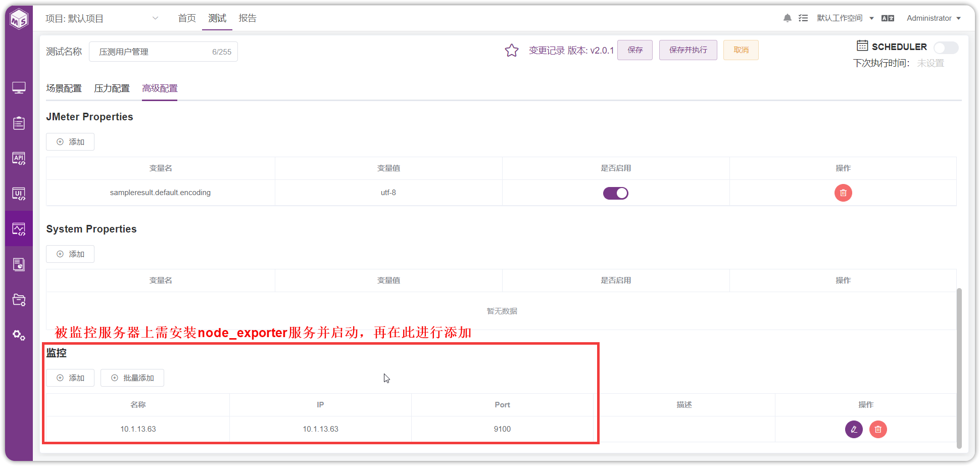Screen dimensions: 980x466
Task: Click 添加 under 监控 section
Action: tap(70, 378)
